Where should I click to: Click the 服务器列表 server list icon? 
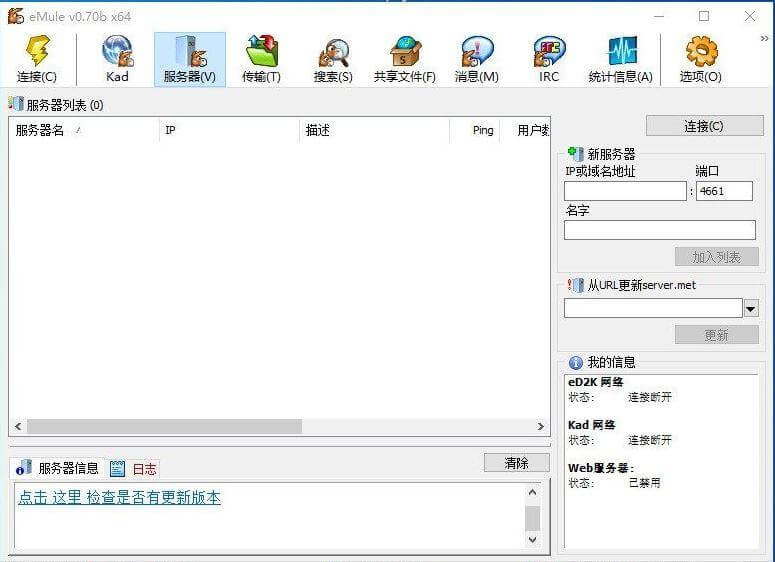(16, 104)
